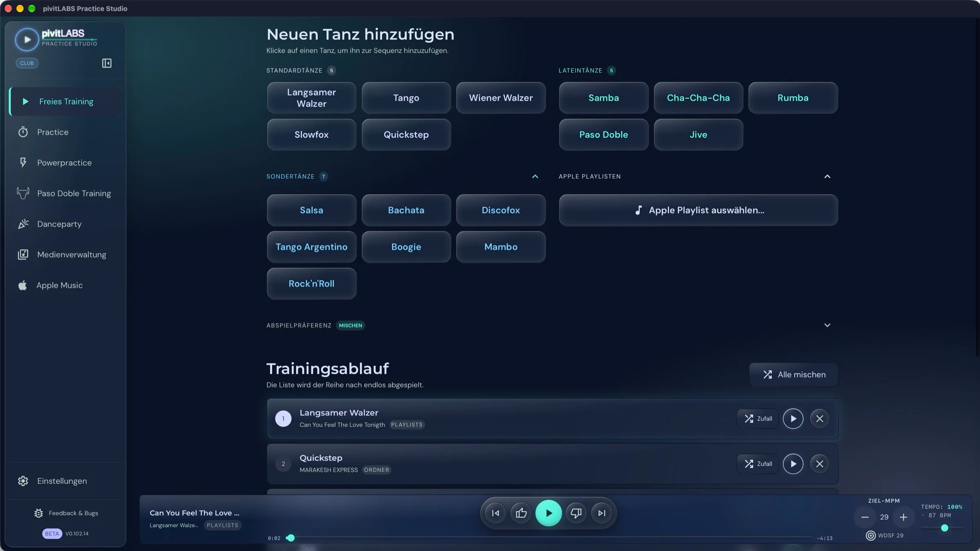Add Slowfox to the sequence
Viewport: 980px width, 551px height.
(x=312, y=135)
